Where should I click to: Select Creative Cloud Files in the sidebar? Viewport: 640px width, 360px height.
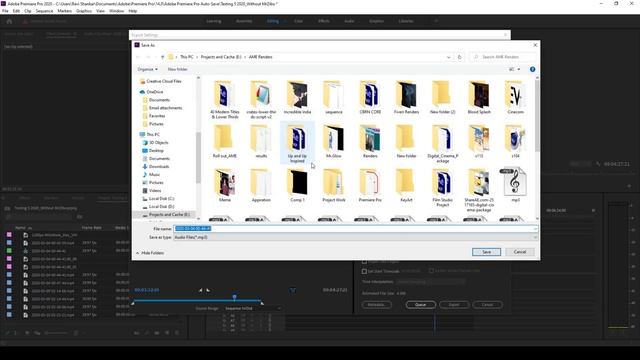(160, 81)
